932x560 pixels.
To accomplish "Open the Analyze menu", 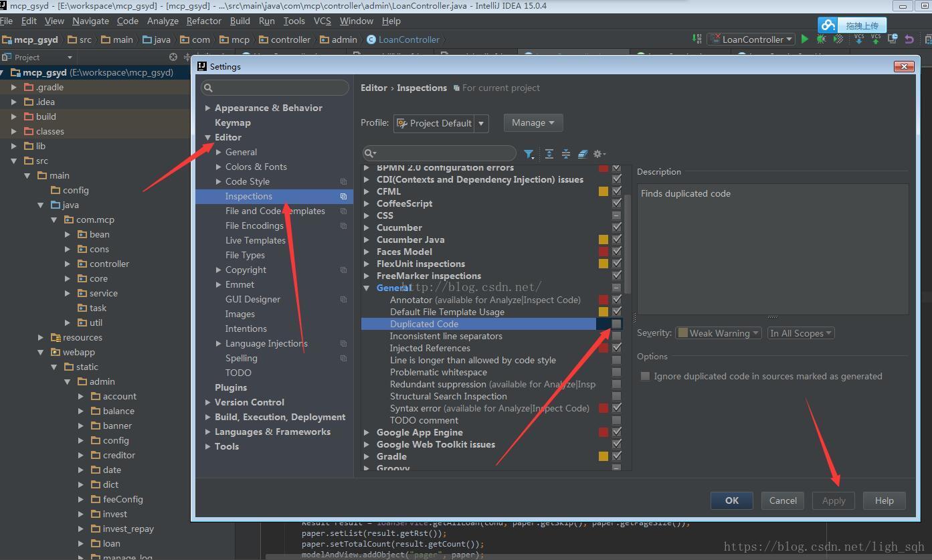I will coord(163,21).
